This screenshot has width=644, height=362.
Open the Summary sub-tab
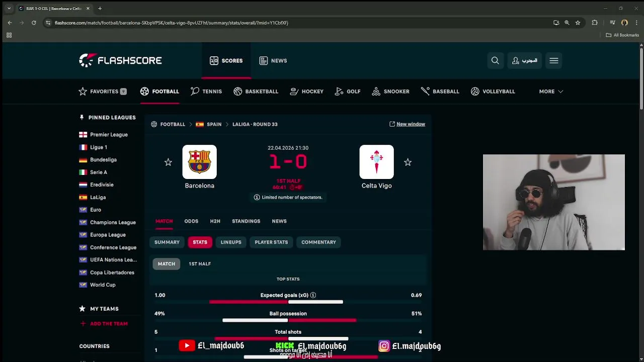(167, 242)
